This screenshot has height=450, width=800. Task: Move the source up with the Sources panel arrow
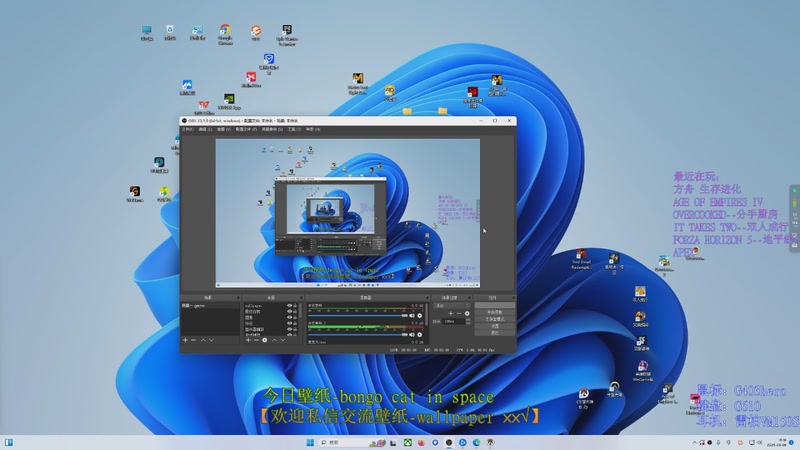[x=274, y=340]
